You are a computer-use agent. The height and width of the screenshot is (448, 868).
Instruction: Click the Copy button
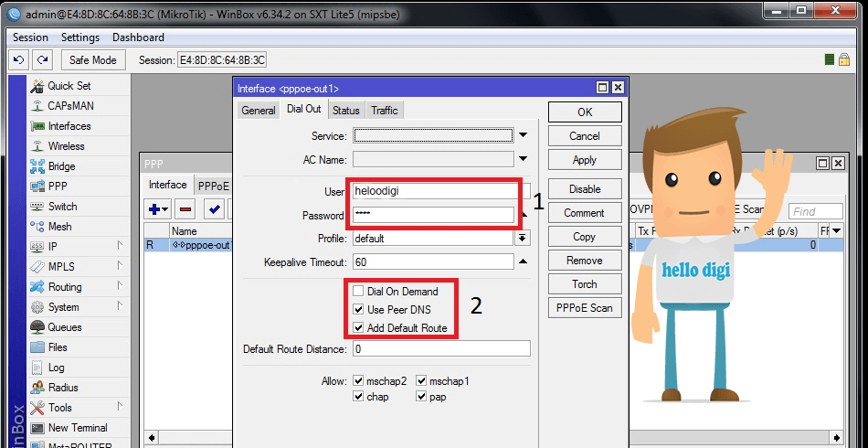click(585, 237)
